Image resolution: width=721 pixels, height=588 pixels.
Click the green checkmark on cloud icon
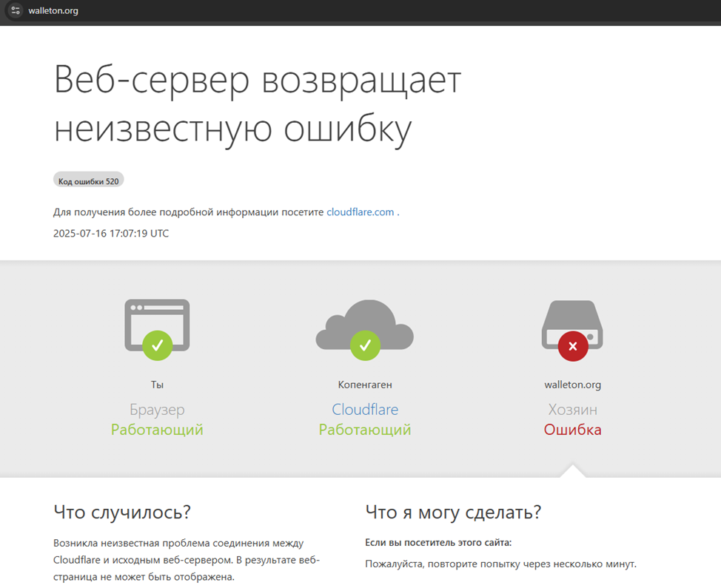click(364, 345)
